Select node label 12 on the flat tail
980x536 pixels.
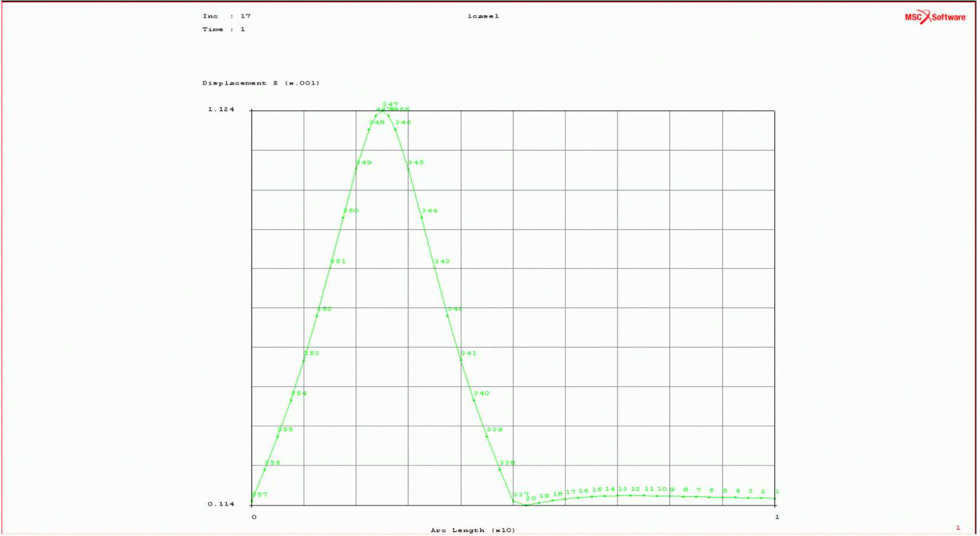[636, 490]
